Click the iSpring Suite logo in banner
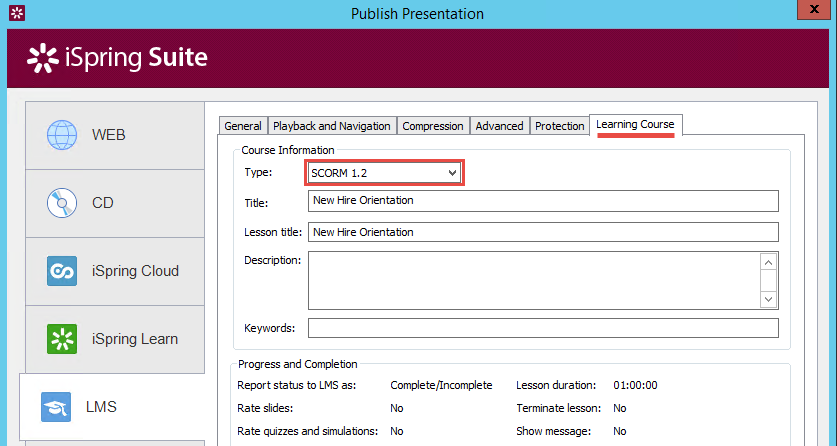Viewport: 837px width, 446px height. pos(117,58)
